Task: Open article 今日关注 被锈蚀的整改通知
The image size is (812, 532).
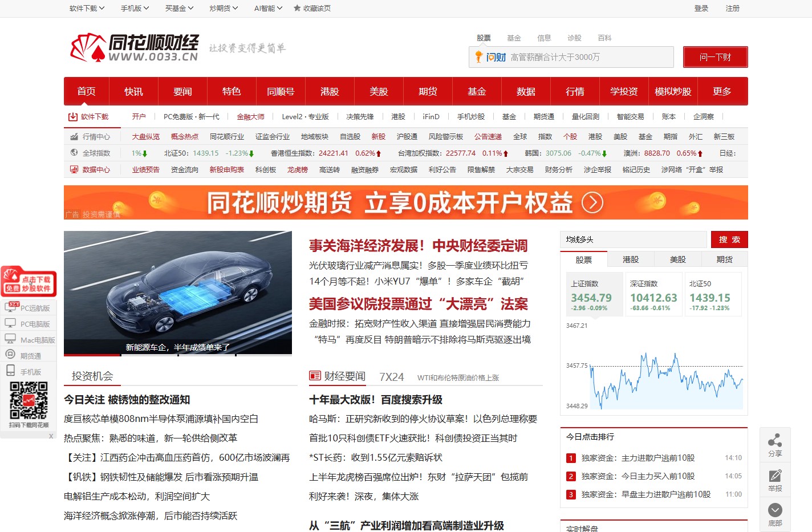Action: pos(127,400)
